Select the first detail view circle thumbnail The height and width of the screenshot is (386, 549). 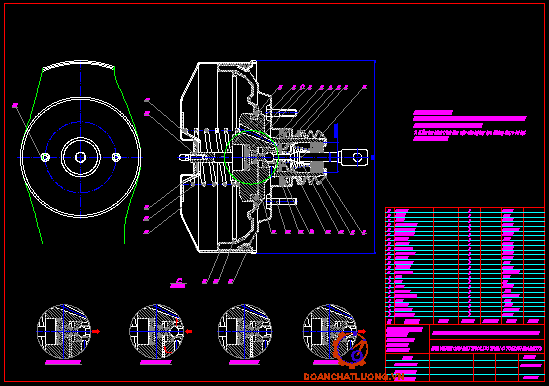tap(63, 331)
